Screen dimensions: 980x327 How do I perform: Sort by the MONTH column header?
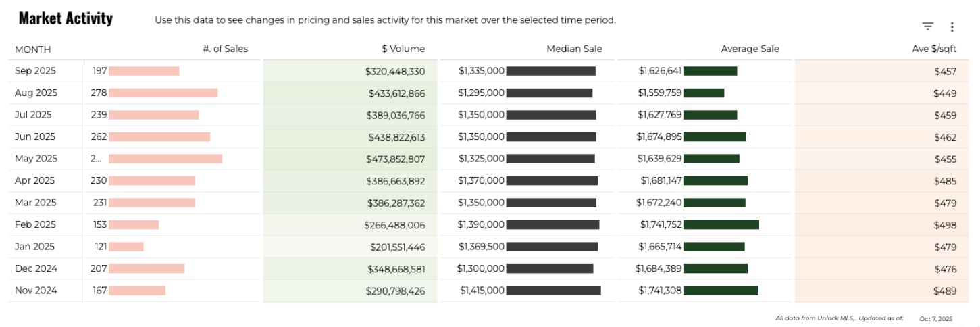(x=32, y=49)
